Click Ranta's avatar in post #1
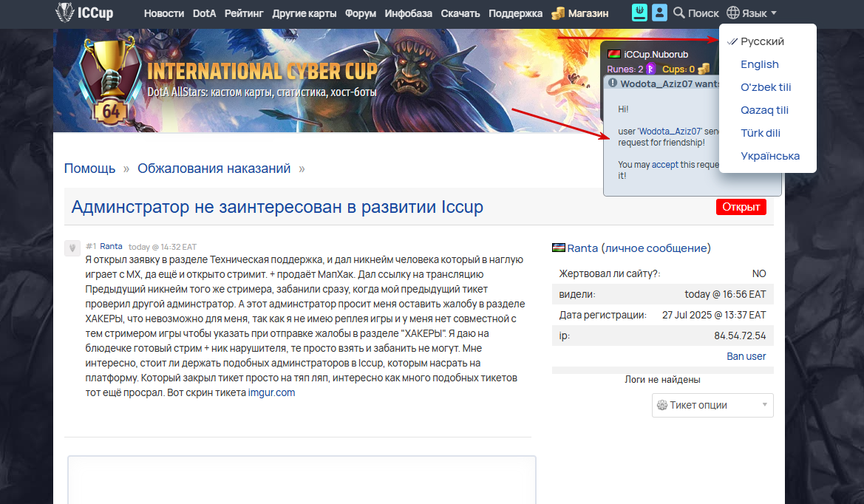This screenshot has height=504, width=864. [72, 248]
